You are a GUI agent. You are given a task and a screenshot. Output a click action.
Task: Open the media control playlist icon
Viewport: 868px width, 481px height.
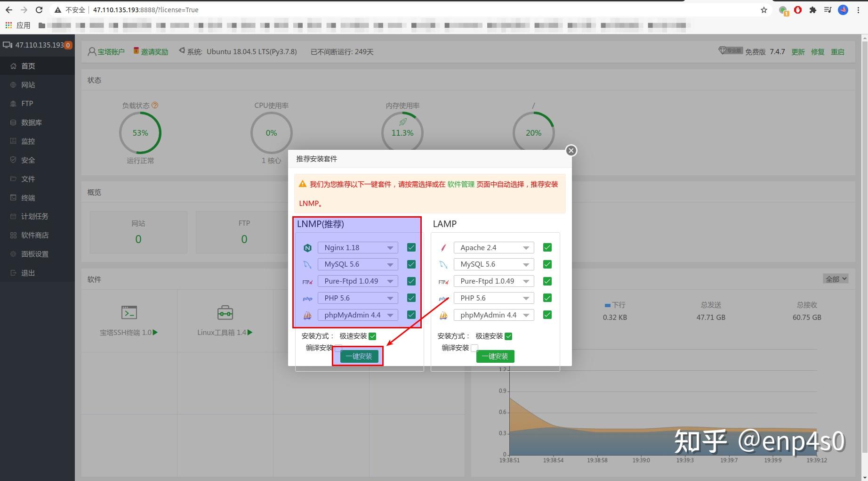828,10
